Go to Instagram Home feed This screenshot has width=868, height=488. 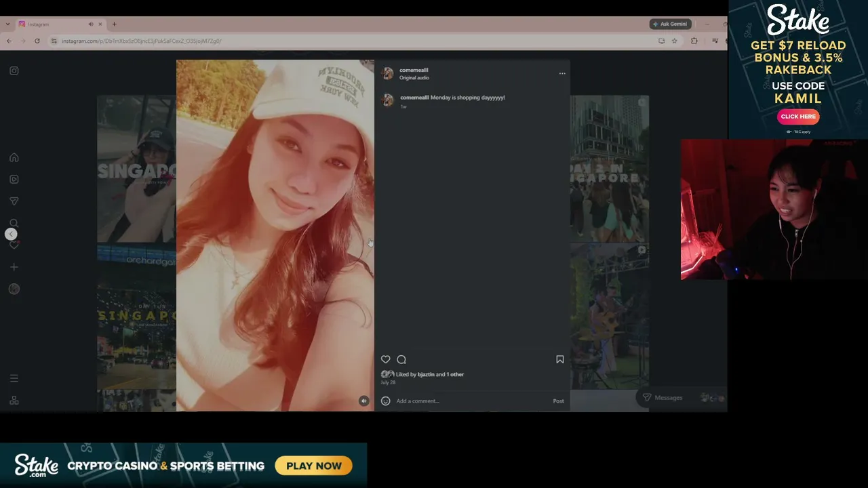click(x=14, y=158)
